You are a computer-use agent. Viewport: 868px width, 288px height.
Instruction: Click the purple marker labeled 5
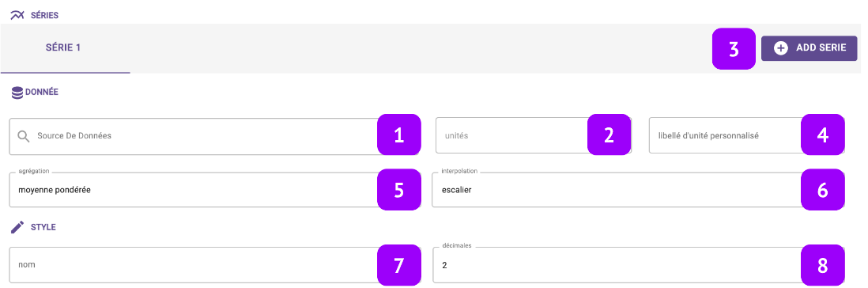pyautogui.click(x=398, y=190)
